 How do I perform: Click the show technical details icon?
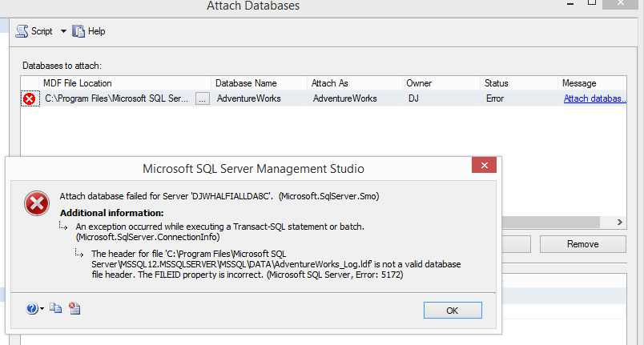pos(74,308)
